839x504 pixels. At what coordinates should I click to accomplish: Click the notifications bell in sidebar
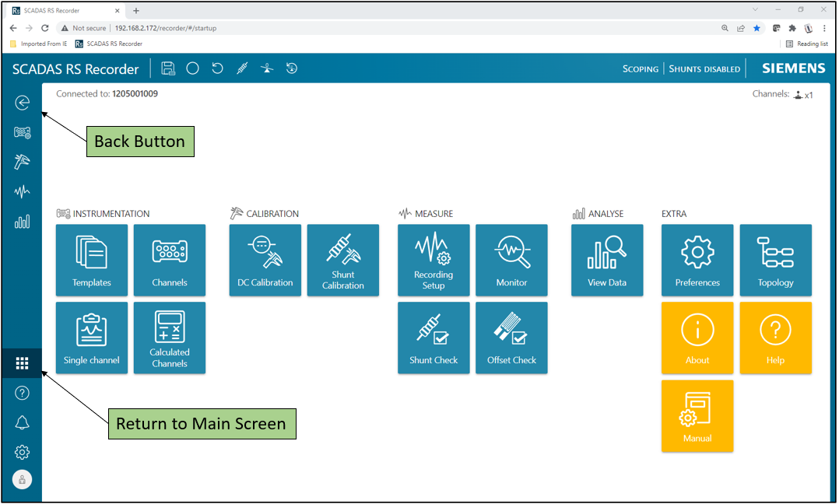click(x=22, y=422)
